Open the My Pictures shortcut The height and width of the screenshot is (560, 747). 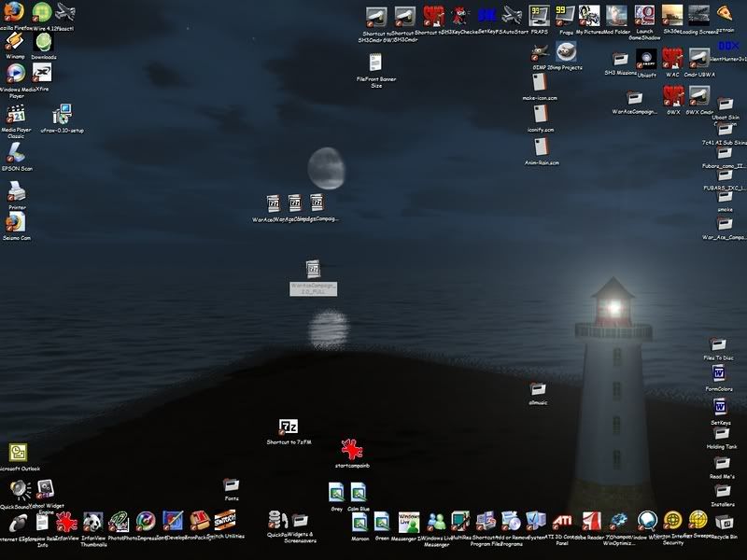click(x=589, y=16)
